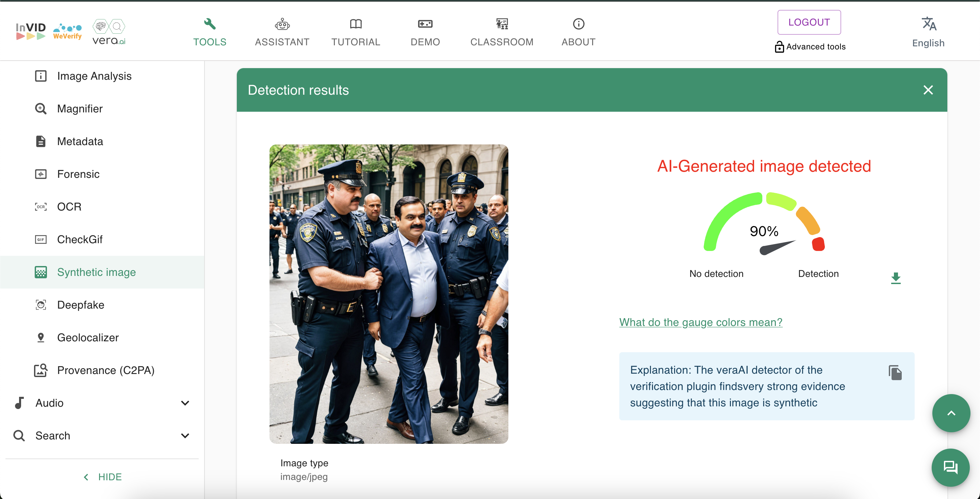
Task: Click the 'Provenance (C2PA)' label text
Action: [106, 370]
